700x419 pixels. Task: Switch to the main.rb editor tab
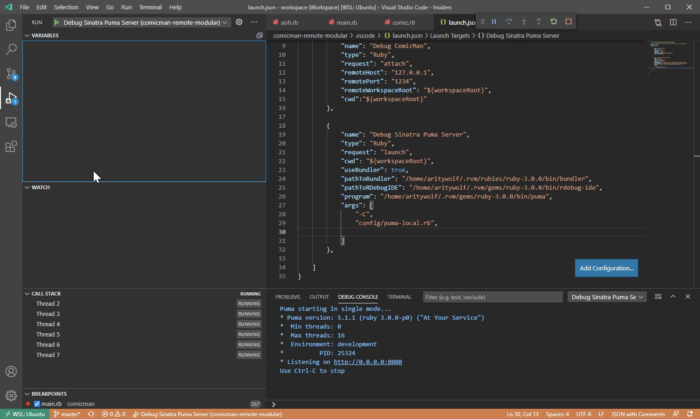pos(346,22)
